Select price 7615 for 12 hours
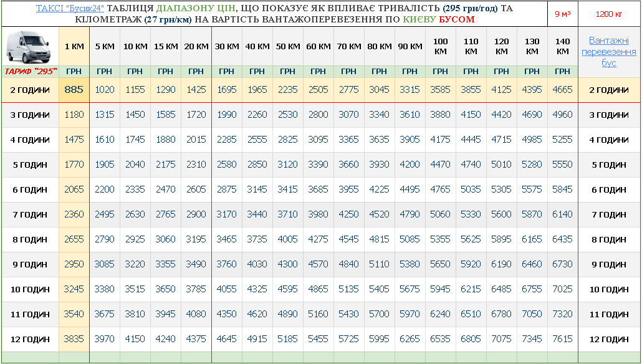The width and height of the screenshot is (642, 364). tap(562, 339)
